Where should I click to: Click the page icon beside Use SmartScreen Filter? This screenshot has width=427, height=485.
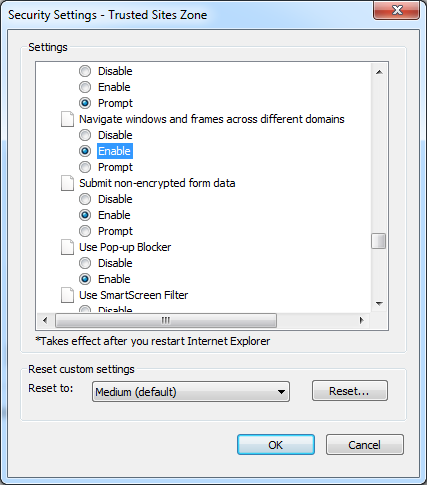tap(67, 295)
